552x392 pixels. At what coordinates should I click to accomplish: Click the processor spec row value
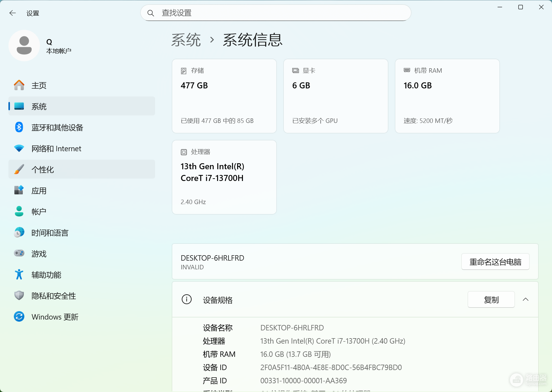pos(333,341)
